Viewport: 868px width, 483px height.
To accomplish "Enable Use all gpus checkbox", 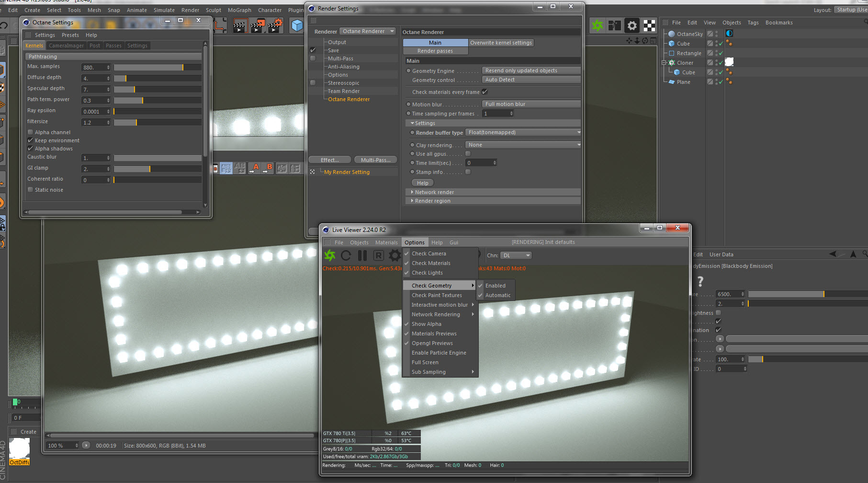I will coord(468,154).
